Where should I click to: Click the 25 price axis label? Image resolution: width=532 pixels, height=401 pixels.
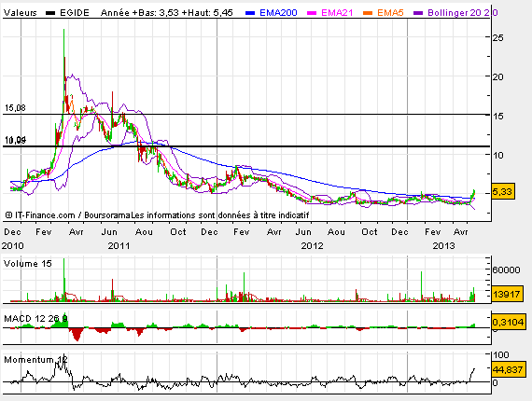498,38
